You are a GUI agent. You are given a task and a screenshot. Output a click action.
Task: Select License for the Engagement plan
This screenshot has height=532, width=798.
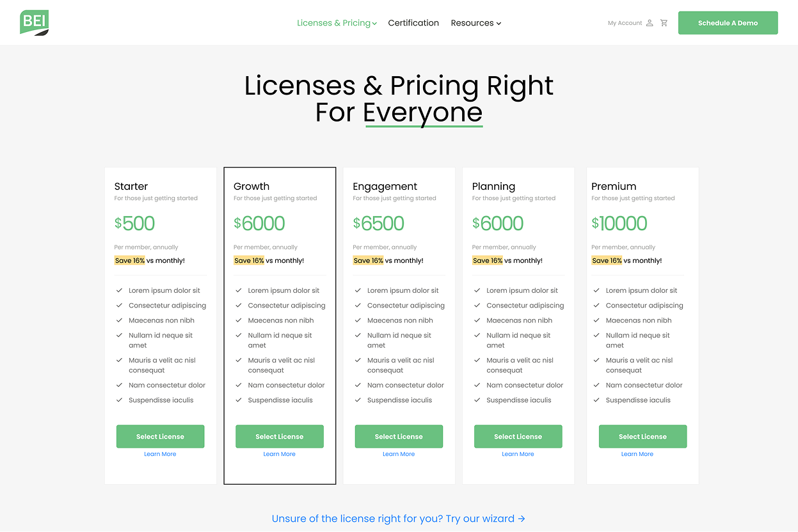point(399,437)
